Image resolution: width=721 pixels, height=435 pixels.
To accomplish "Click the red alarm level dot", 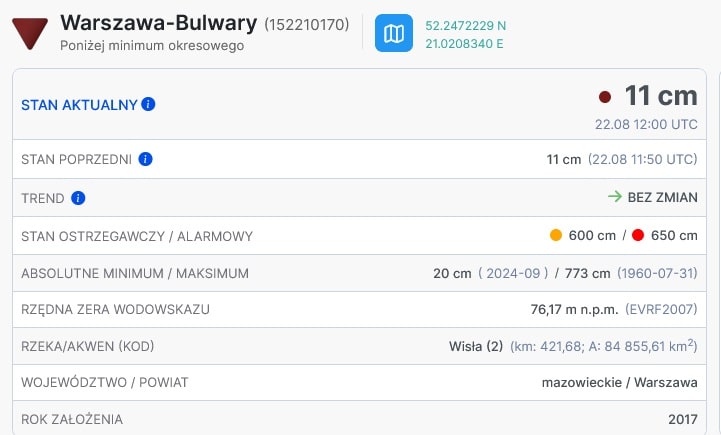I will point(638,235).
